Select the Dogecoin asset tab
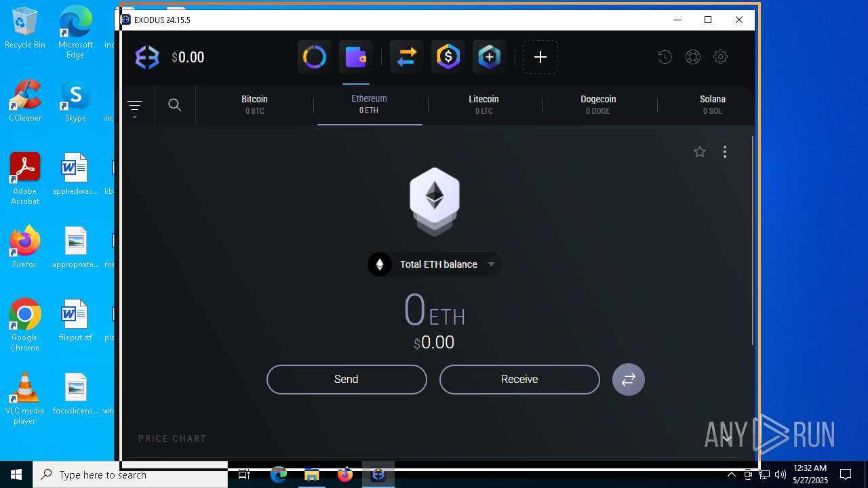This screenshot has width=868, height=488. point(598,104)
